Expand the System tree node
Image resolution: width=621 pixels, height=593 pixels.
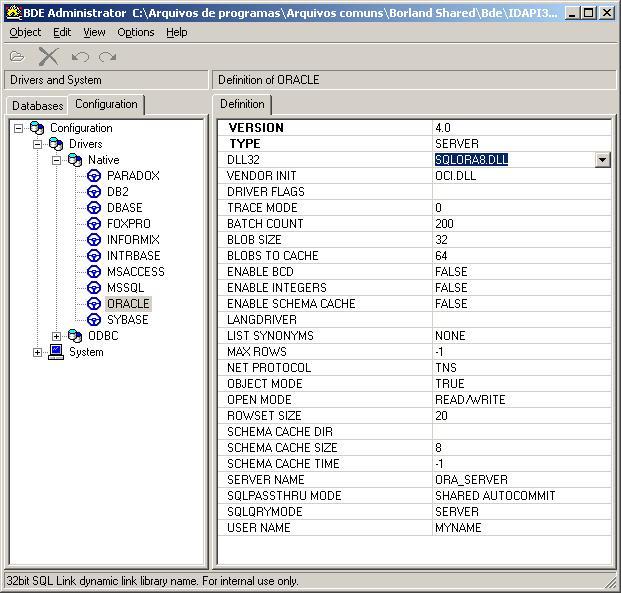38,352
